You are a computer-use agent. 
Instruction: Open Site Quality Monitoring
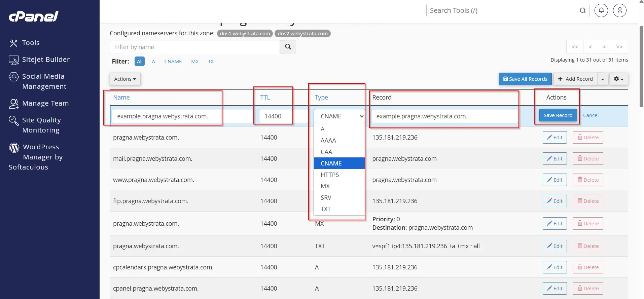[35, 125]
